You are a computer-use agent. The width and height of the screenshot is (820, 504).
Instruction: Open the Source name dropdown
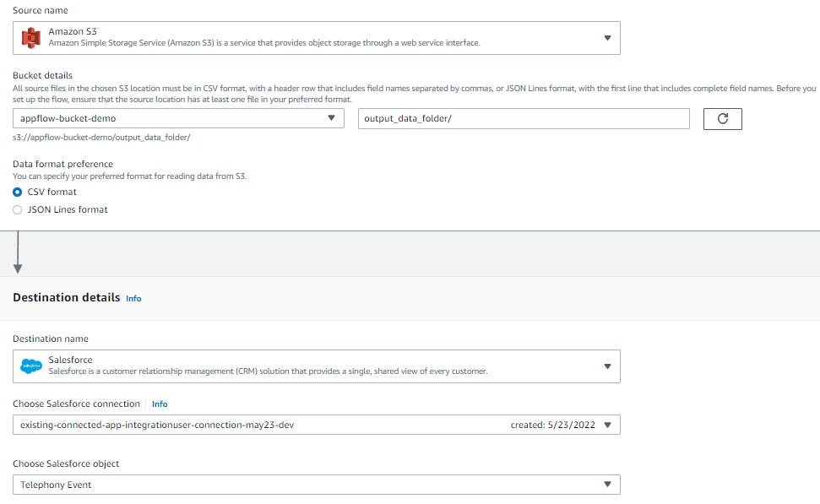coord(607,37)
